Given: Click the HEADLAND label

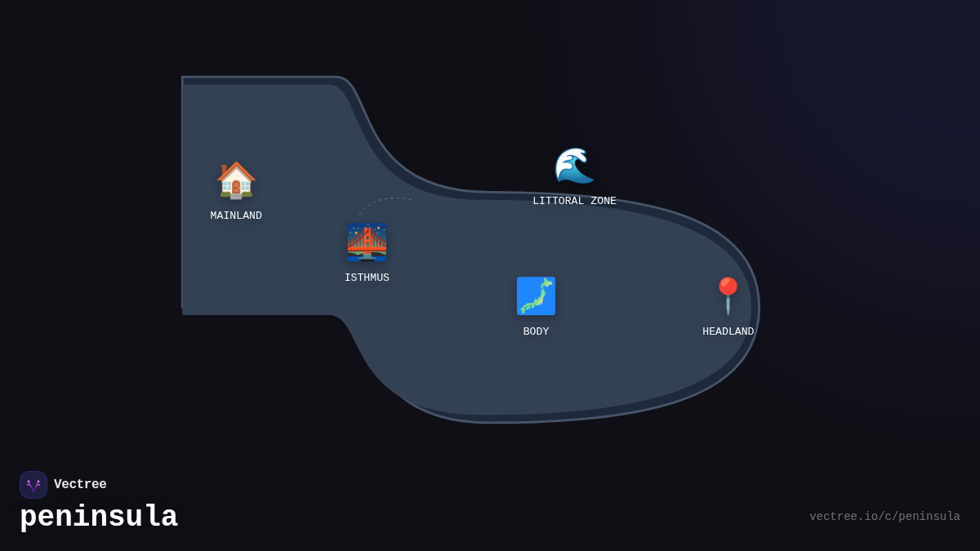Looking at the screenshot, I should [728, 331].
